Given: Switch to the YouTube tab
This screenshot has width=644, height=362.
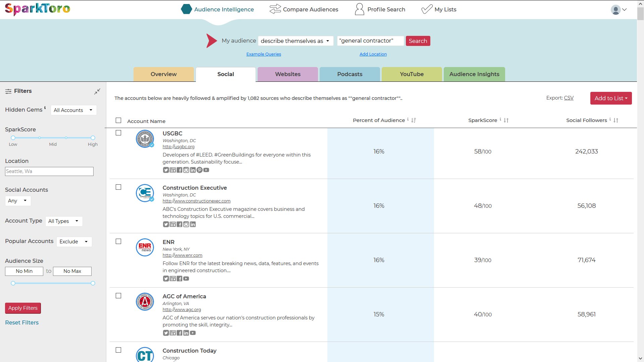Looking at the screenshot, I should [412, 74].
